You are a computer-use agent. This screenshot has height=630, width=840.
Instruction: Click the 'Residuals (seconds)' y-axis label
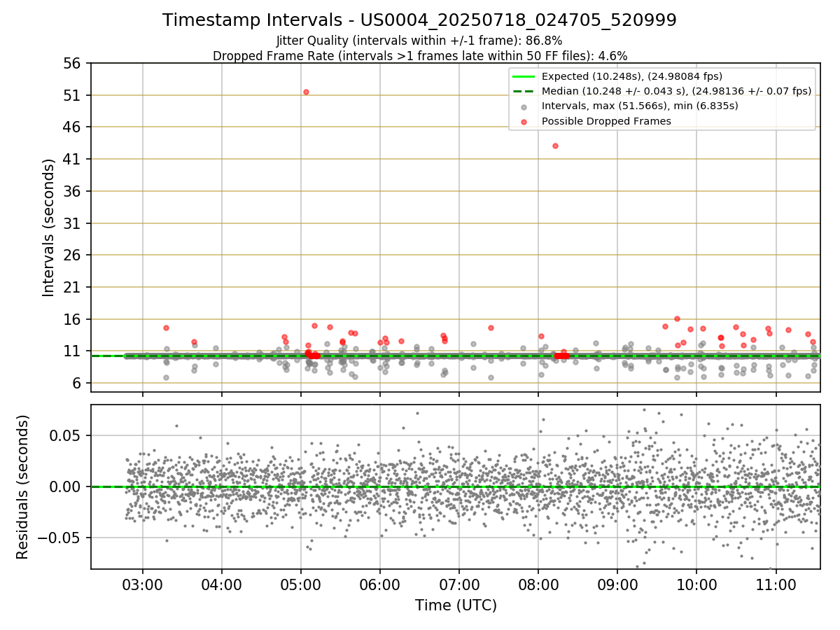click(x=23, y=486)
